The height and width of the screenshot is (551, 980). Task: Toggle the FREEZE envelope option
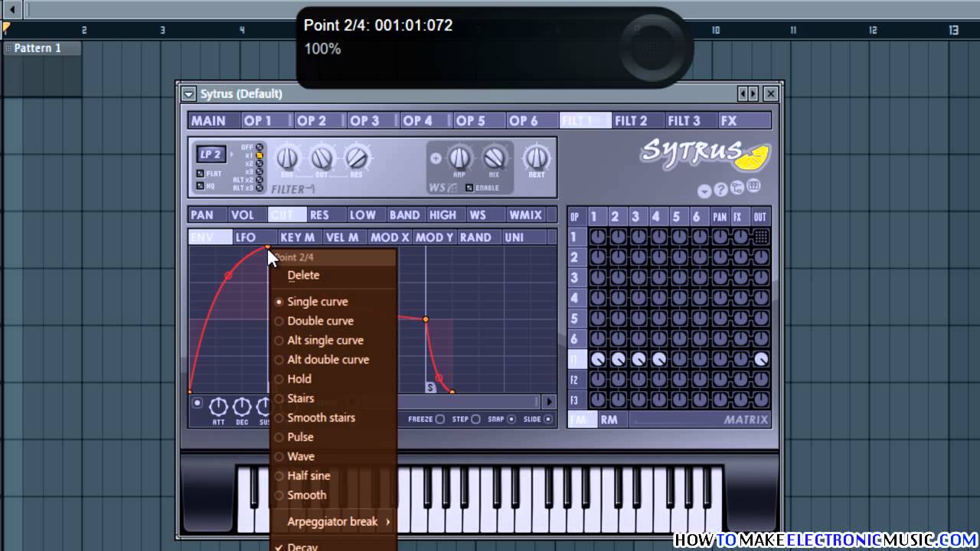coord(439,419)
